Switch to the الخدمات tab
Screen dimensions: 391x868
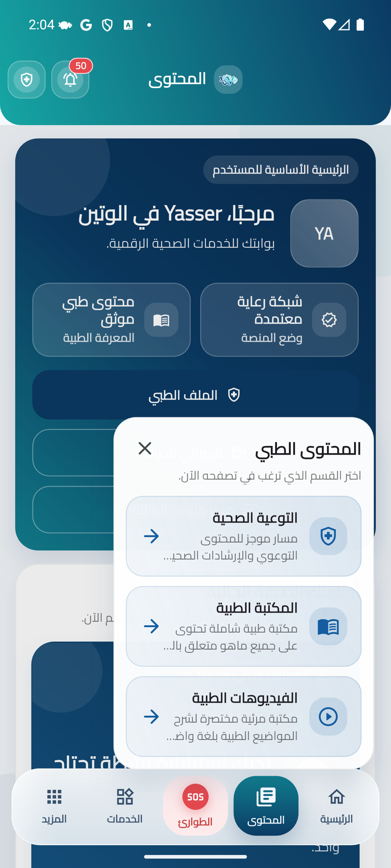pyautogui.click(x=125, y=806)
